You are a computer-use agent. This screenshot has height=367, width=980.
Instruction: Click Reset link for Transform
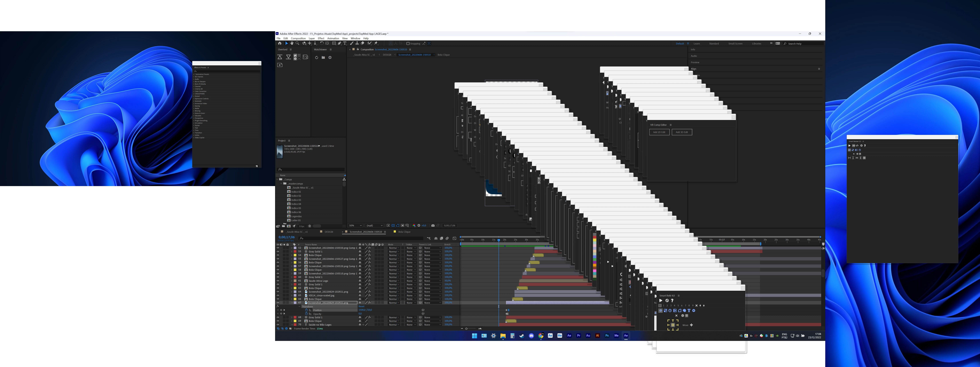click(361, 307)
